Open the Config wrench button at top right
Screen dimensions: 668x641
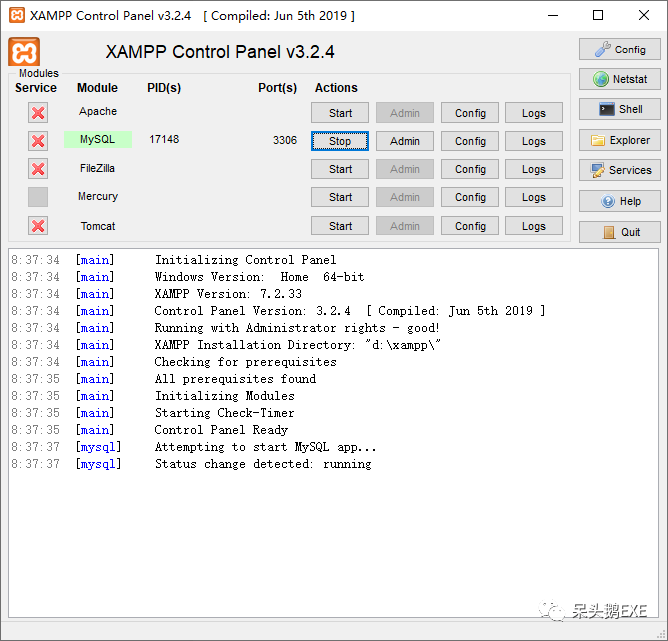(619, 49)
